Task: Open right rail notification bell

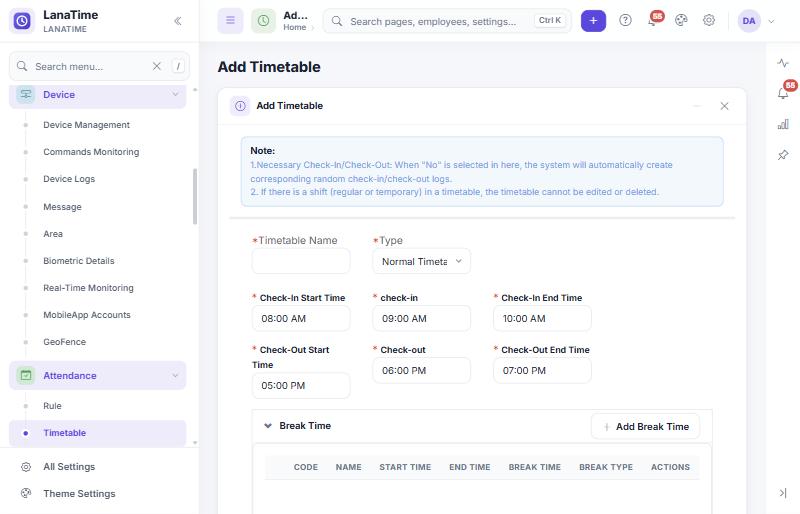Action: pos(783,93)
